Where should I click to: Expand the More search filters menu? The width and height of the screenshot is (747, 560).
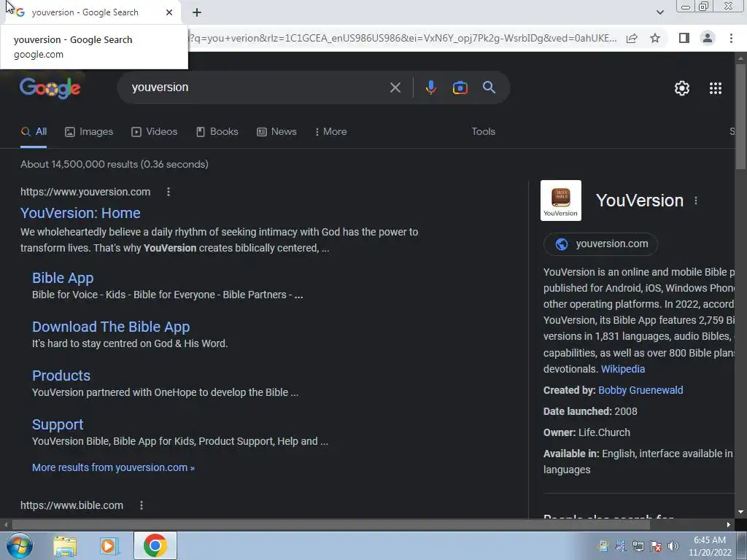coord(330,132)
